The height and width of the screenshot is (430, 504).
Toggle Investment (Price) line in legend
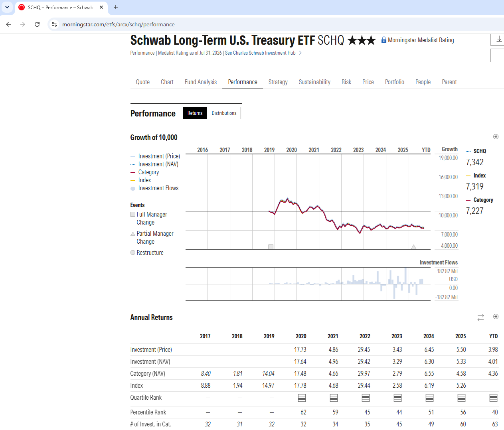155,156
